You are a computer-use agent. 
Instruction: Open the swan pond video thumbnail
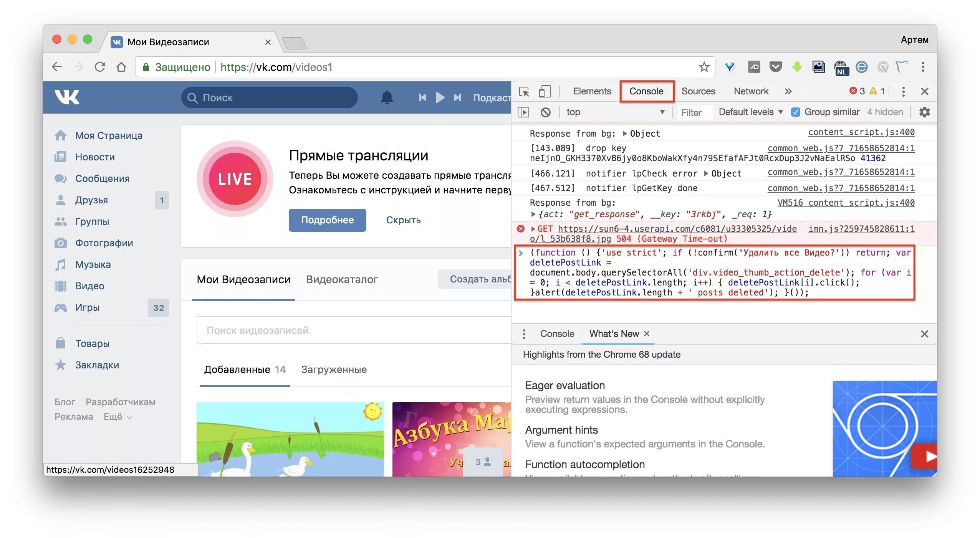click(x=290, y=439)
